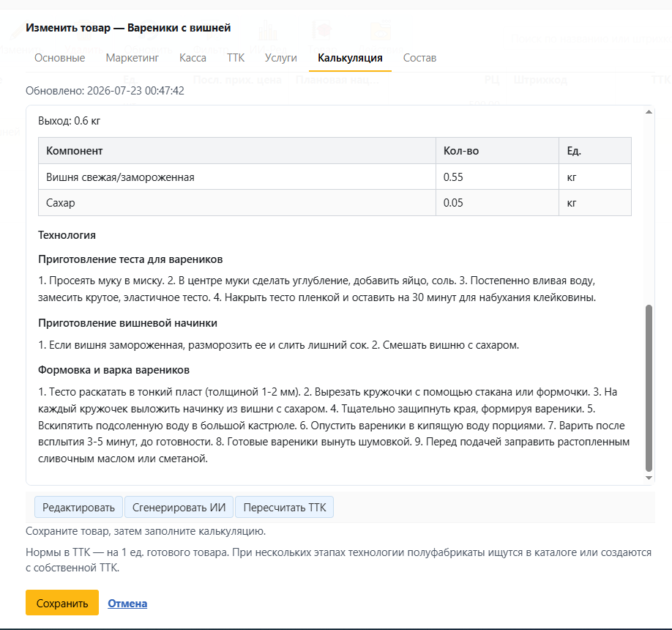The image size is (672, 630).
Task: Click the Выход: 0.6 кг text
Action: click(x=69, y=121)
